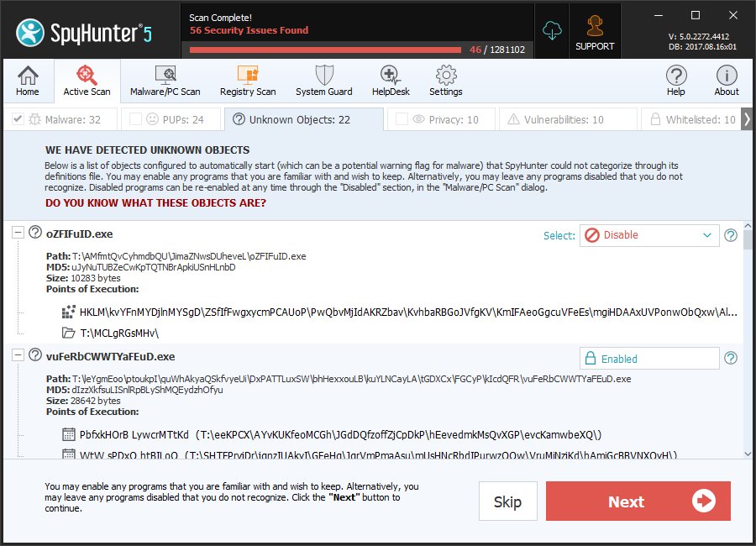756x546 pixels.
Task: Open the Enabled status dropdown
Action: point(649,359)
